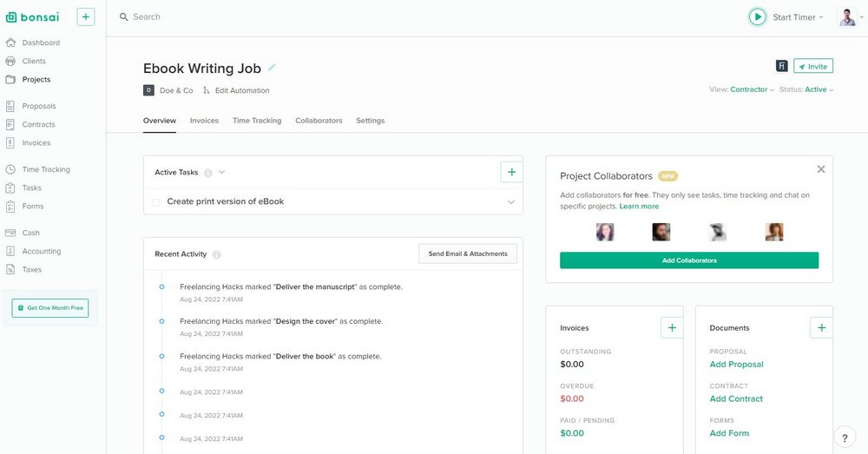Open Contracts in the sidebar
Screen dimensions: 868x454
click(x=38, y=125)
